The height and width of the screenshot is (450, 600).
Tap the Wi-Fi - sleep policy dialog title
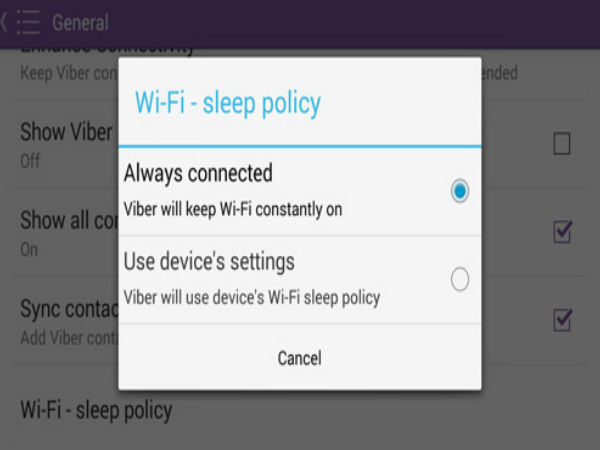pyautogui.click(x=228, y=103)
